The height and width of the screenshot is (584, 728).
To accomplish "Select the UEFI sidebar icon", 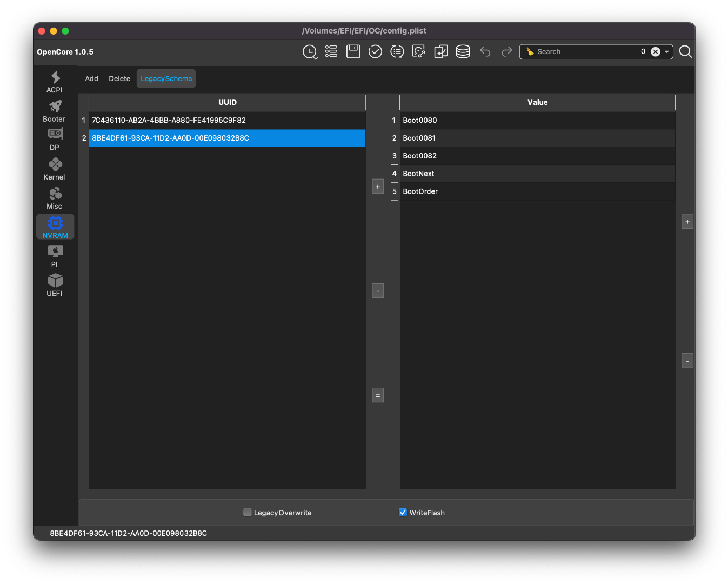I will [55, 285].
